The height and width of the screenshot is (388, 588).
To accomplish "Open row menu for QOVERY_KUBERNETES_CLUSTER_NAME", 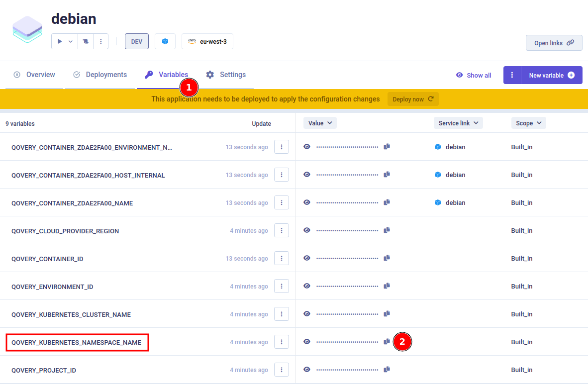I will click(282, 314).
